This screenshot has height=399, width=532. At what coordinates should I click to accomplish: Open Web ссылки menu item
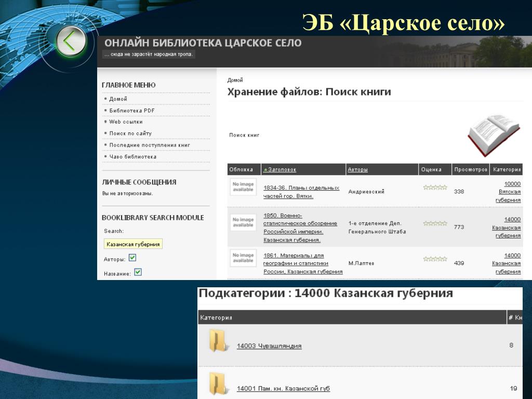[x=126, y=122]
